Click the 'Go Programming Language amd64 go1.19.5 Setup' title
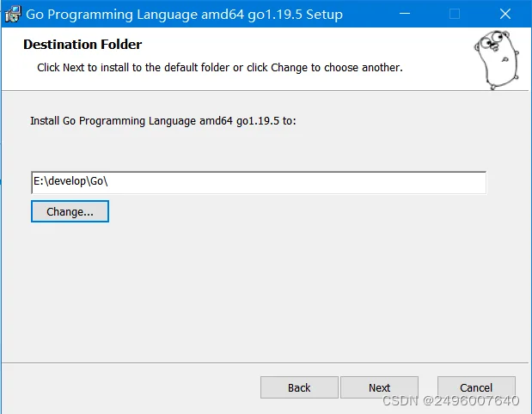The image size is (532, 414). 184,15
